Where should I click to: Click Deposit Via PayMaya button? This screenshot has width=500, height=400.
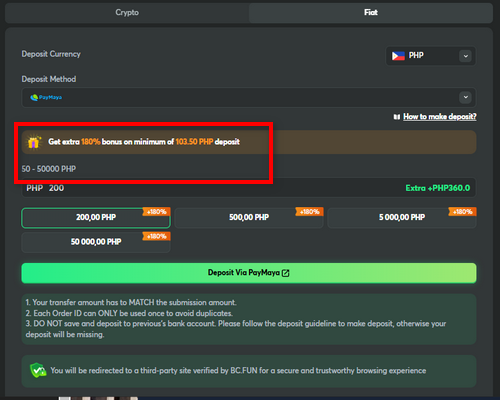click(x=249, y=273)
